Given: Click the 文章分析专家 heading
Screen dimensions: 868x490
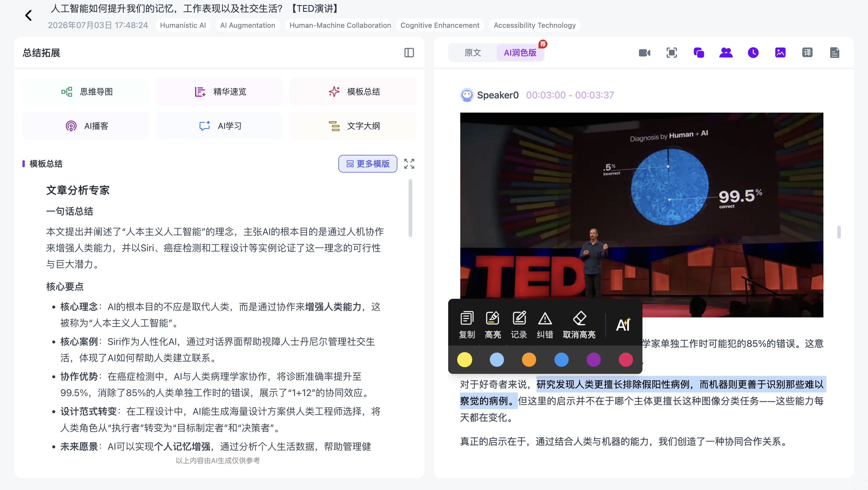Looking at the screenshot, I should point(78,190).
